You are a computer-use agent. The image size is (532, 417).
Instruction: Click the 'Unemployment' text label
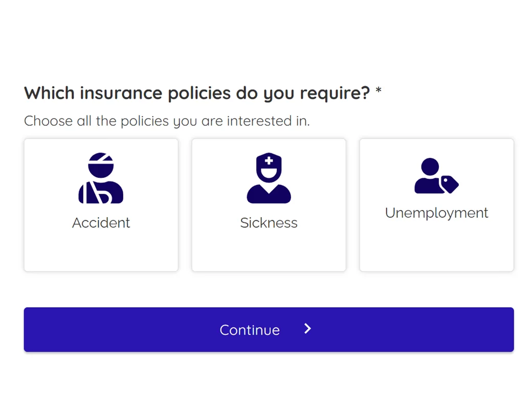436,213
